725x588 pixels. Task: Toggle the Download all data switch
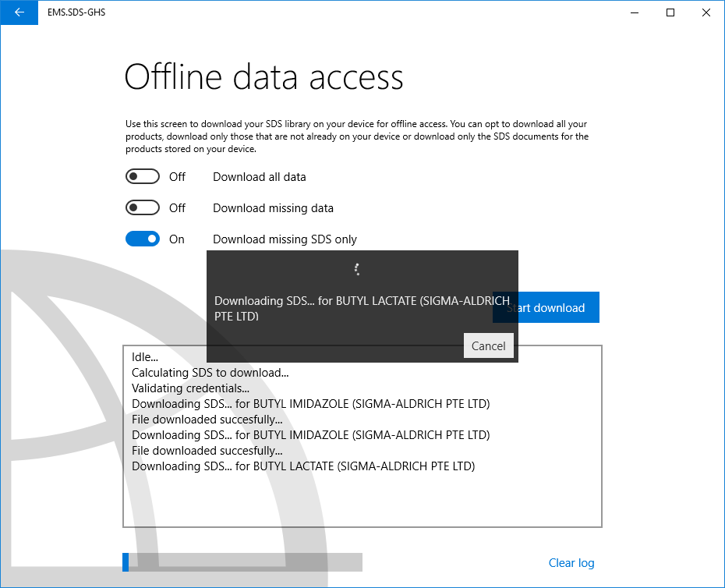[x=143, y=177]
